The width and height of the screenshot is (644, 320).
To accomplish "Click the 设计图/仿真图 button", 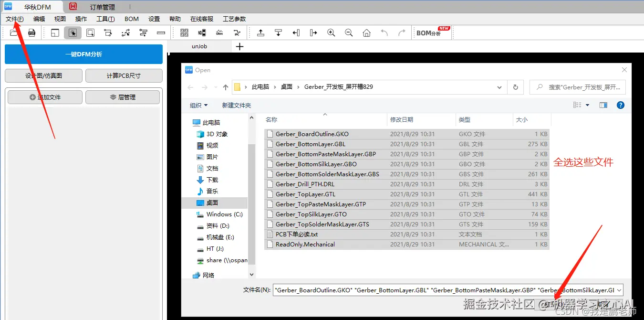I will 43,75.
